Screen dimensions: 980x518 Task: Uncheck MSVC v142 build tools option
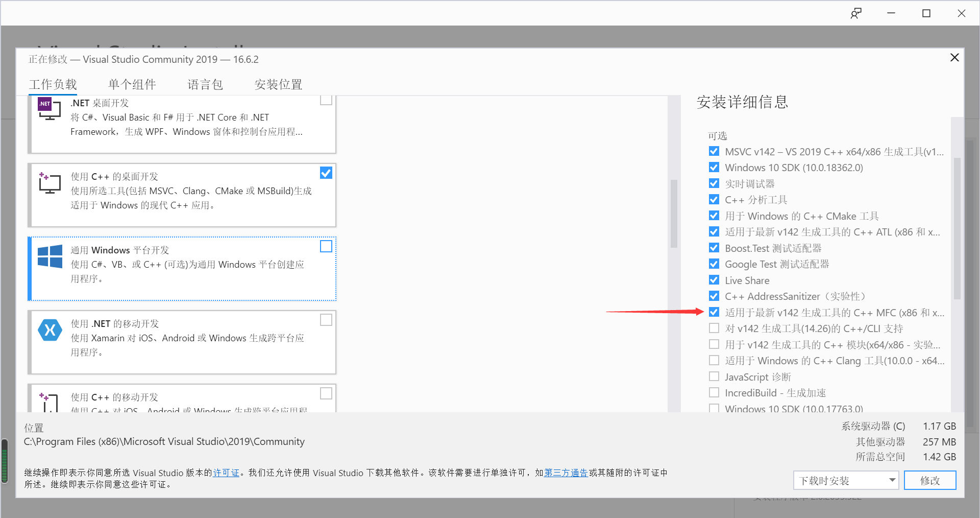point(714,151)
